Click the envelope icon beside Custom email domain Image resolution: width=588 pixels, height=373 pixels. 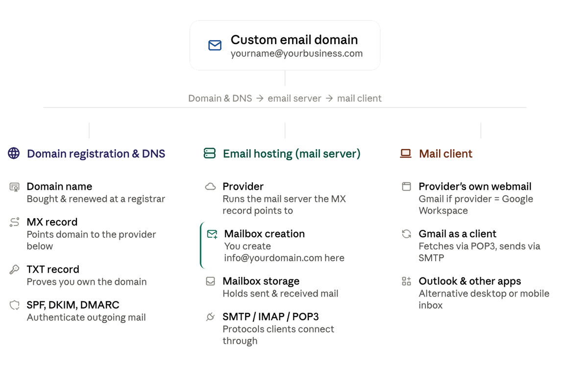[215, 46]
